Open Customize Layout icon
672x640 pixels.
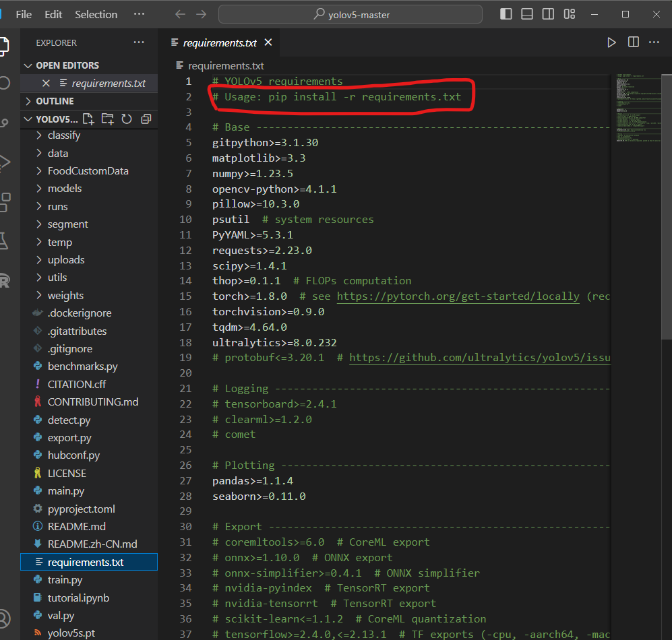pos(570,14)
